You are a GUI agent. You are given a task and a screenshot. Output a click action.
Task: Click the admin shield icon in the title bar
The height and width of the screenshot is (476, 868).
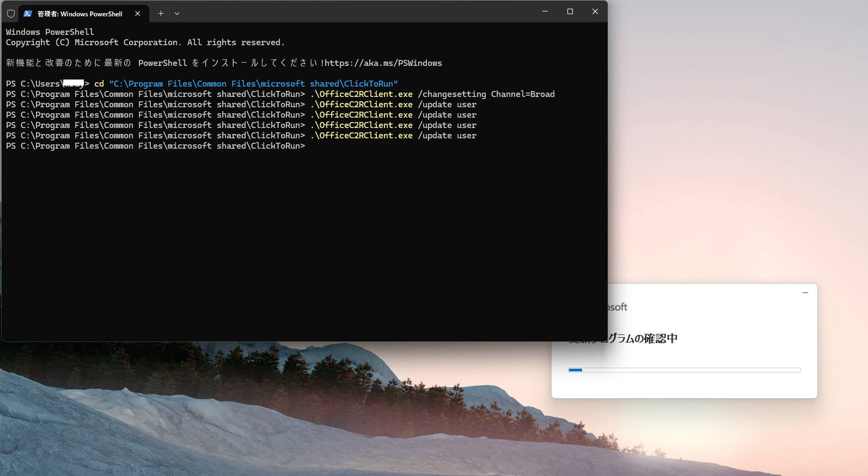(10, 14)
